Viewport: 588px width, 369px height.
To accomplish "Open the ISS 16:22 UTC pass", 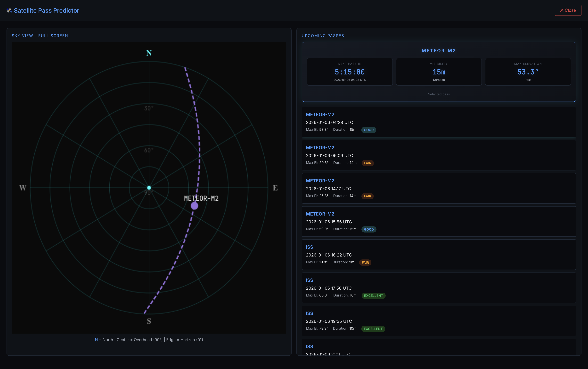I will 439,255.
